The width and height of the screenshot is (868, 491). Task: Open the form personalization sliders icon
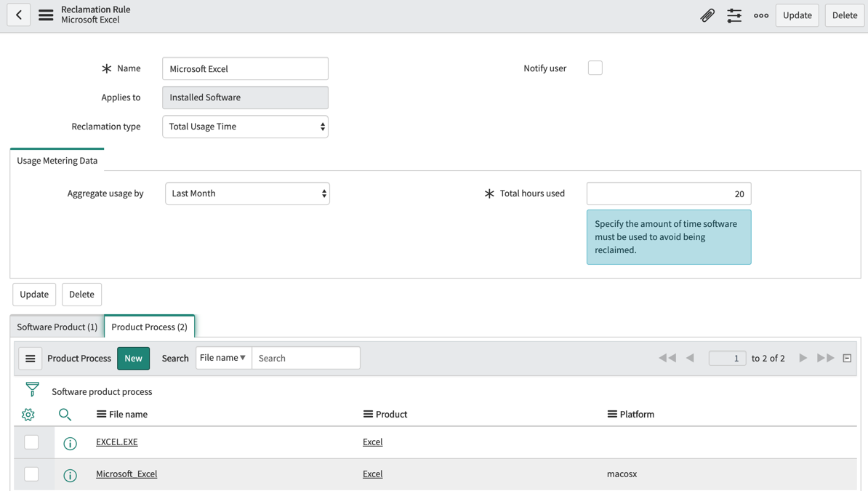[x=734, y=15]
